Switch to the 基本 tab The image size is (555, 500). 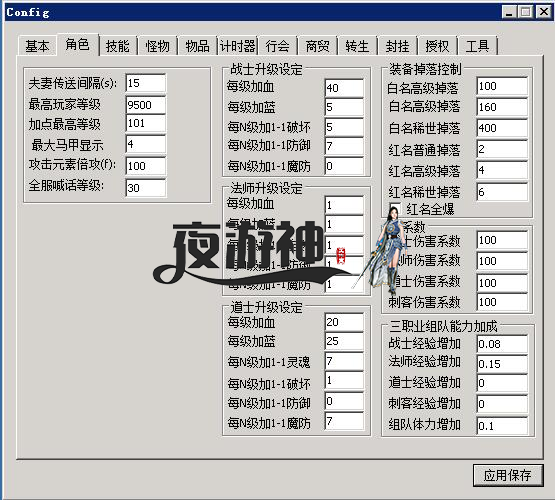coord(37,46)
